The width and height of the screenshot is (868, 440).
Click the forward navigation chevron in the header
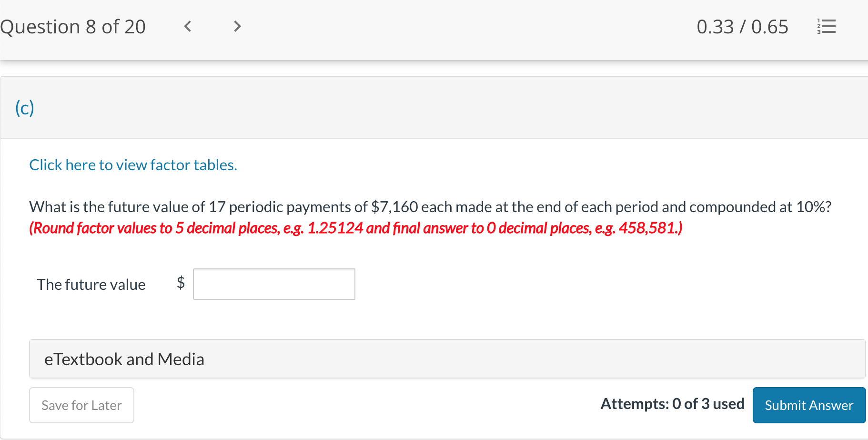click(x=237, y=26)
